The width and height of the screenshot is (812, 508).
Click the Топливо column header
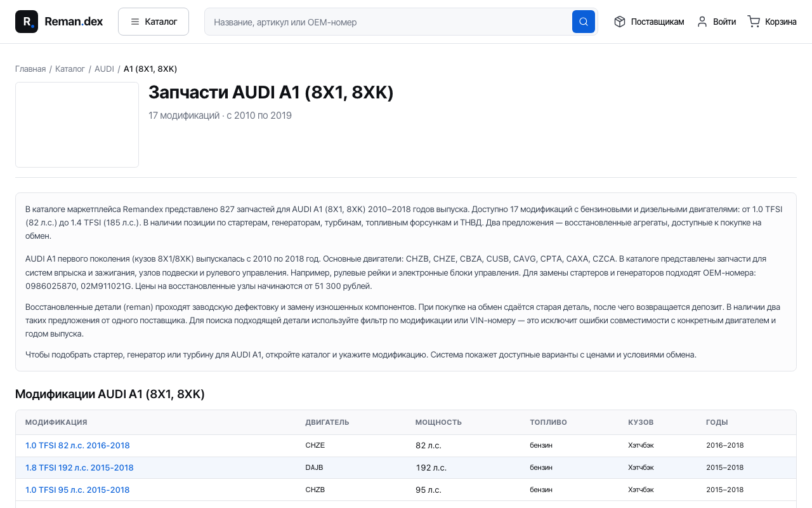pos(549,422)
